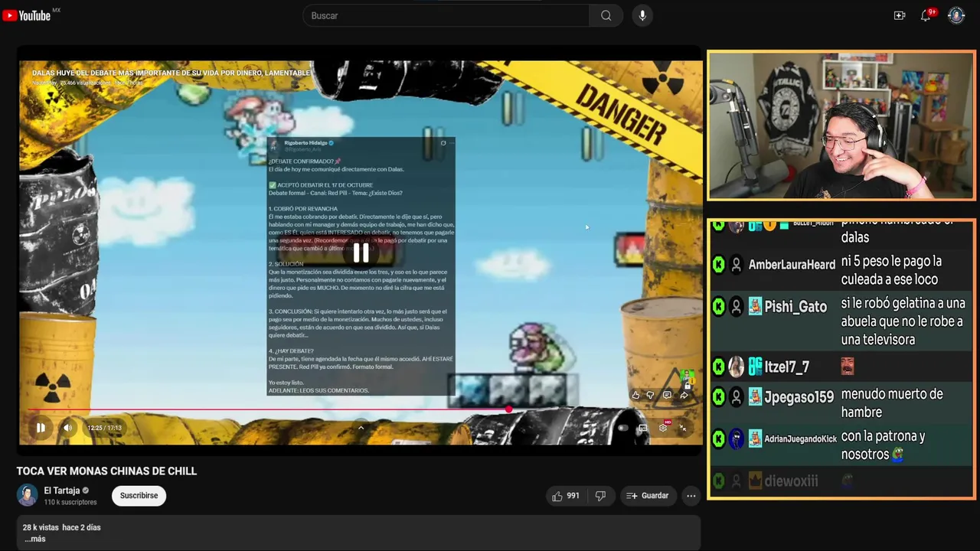
Task: Click in-video title DALAS HUYE DEL DEBATE
Action: point(171,73)
